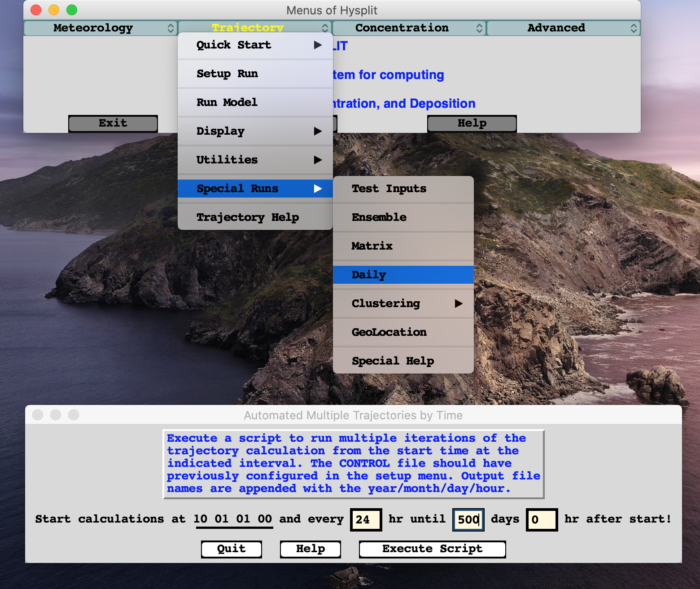
Task: Close the Menus of Hysplit window
Action: pyautogui.click(x=36, y=10)
